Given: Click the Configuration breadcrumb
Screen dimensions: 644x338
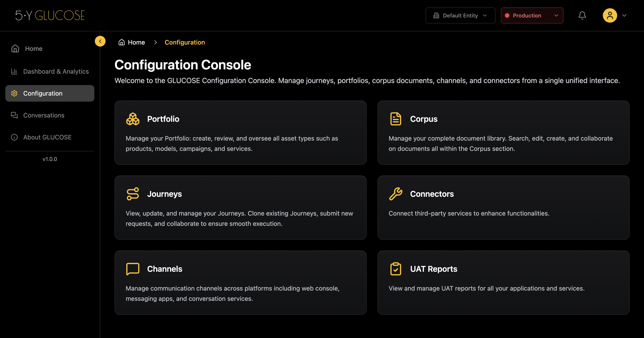Looking at the screenshot, I should coord(184,42).
